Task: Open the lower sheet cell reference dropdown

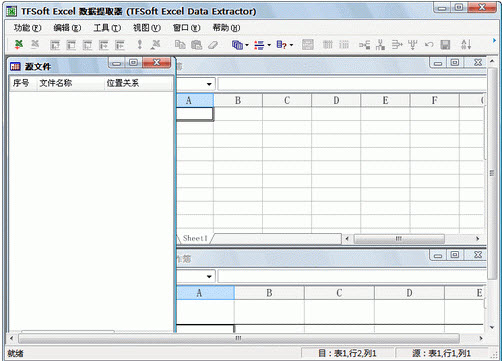Action: [209, 276]
